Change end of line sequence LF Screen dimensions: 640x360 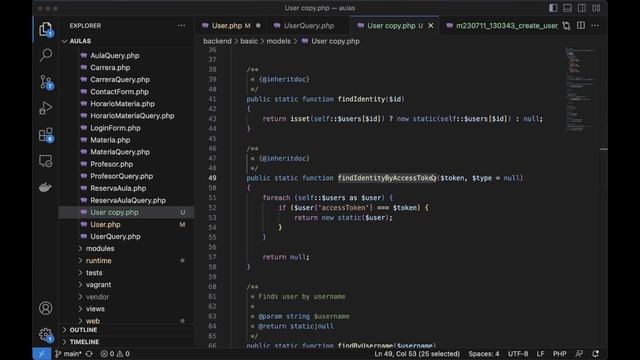[540, 354]
